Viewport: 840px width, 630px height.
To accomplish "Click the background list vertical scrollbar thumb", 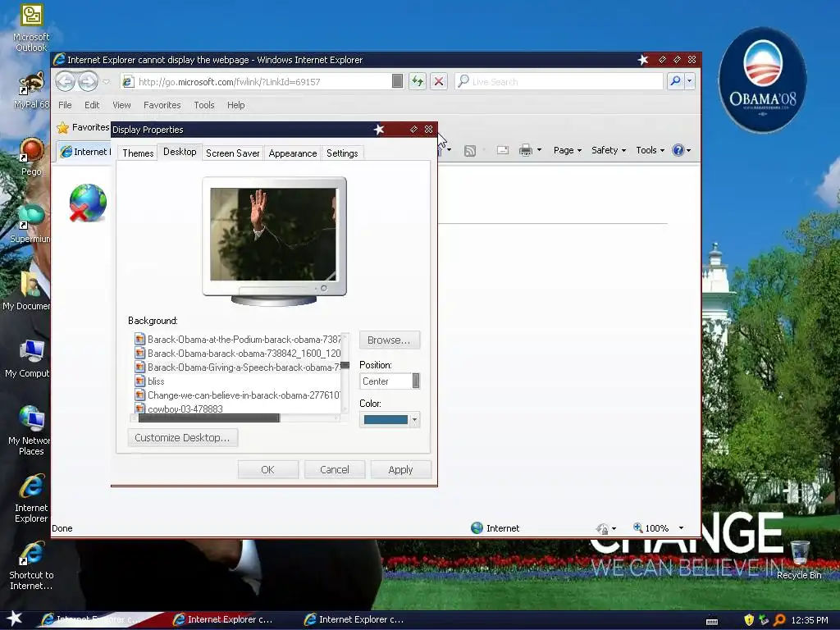I will click(345, 365).
